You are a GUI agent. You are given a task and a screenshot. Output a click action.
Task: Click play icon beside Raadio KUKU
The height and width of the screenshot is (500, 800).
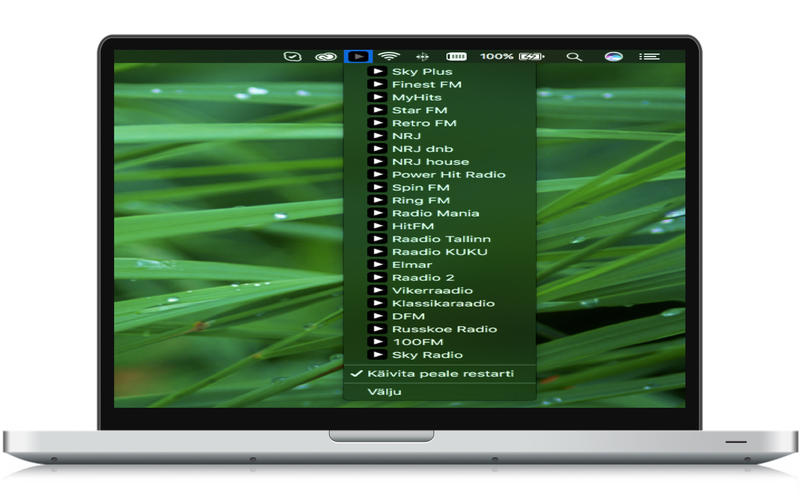pos(377,252)
